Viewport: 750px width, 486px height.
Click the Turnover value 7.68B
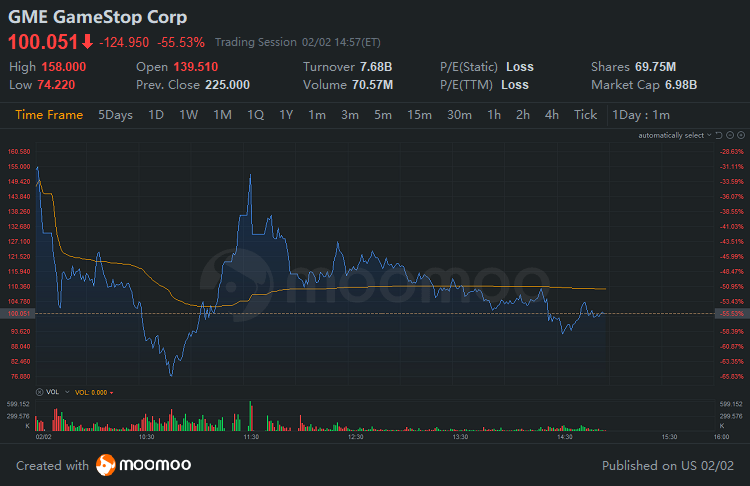coord(376,67)
